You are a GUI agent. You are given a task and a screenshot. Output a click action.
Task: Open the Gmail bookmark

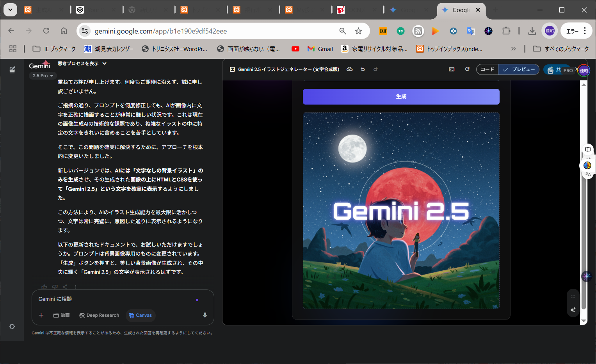click(x=320, y=49)
